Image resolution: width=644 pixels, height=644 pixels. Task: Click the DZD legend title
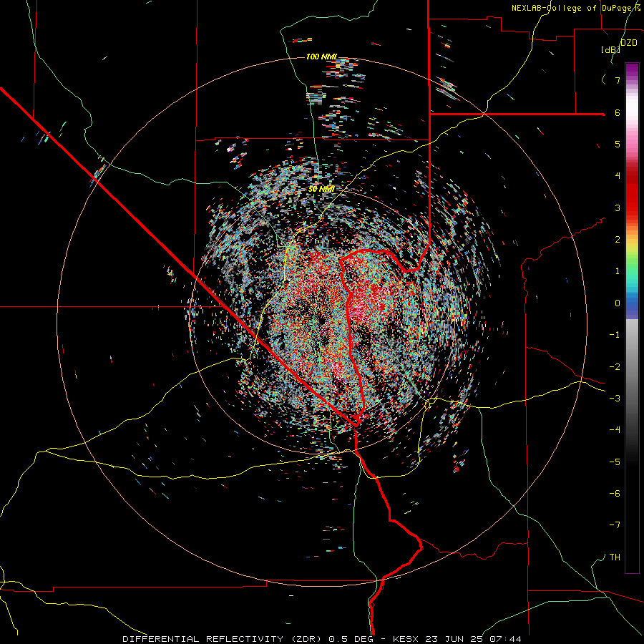pyautogui.click(x=629, y=43)
